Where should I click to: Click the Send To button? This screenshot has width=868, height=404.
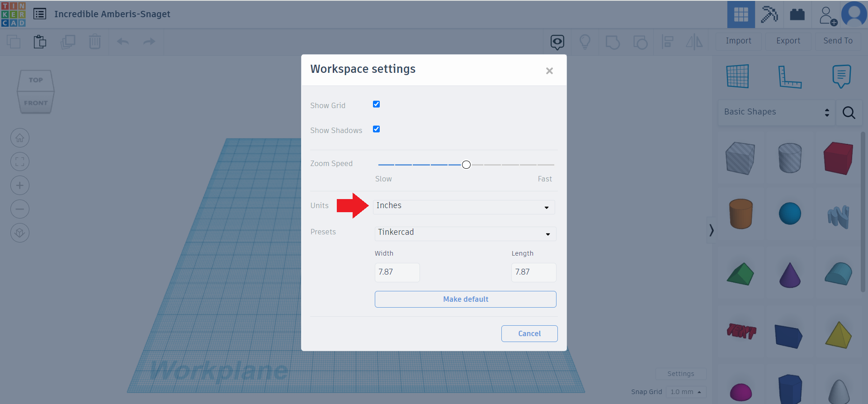pyautogui.click(x=838, y=41)
